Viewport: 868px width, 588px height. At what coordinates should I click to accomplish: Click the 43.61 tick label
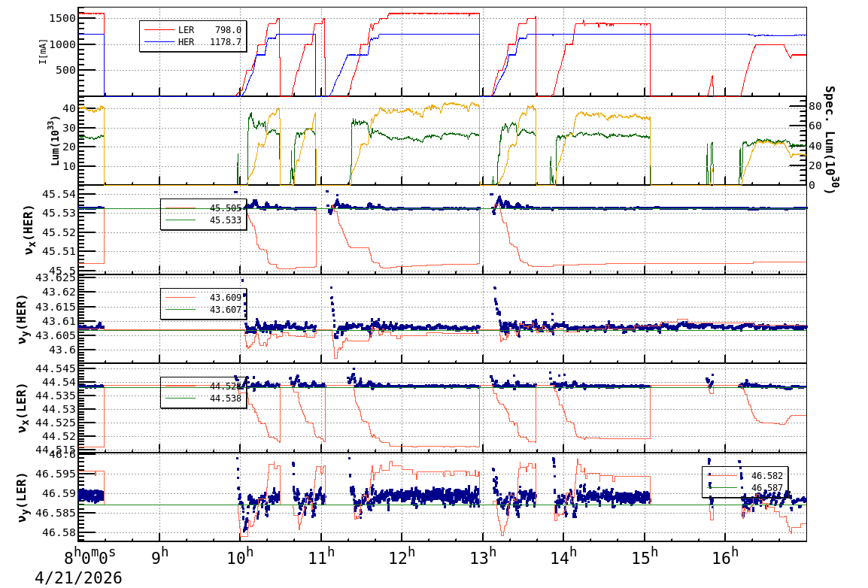[59, 321]
